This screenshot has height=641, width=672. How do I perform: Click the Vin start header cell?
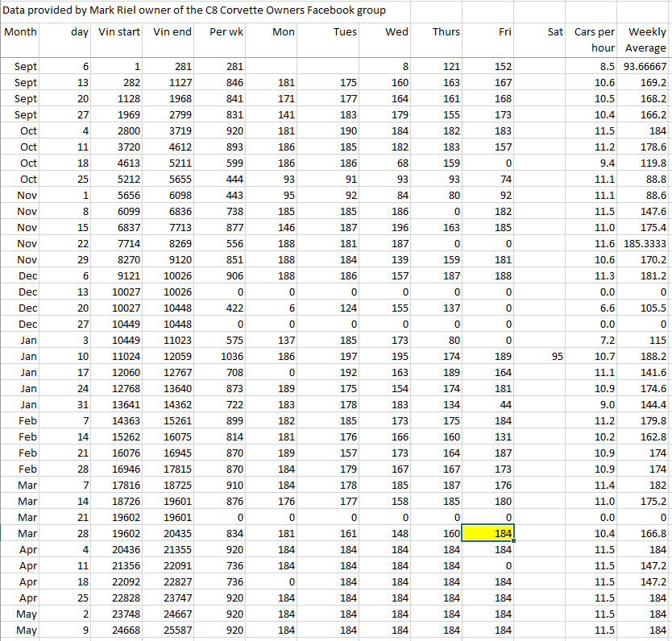(118, 32)
